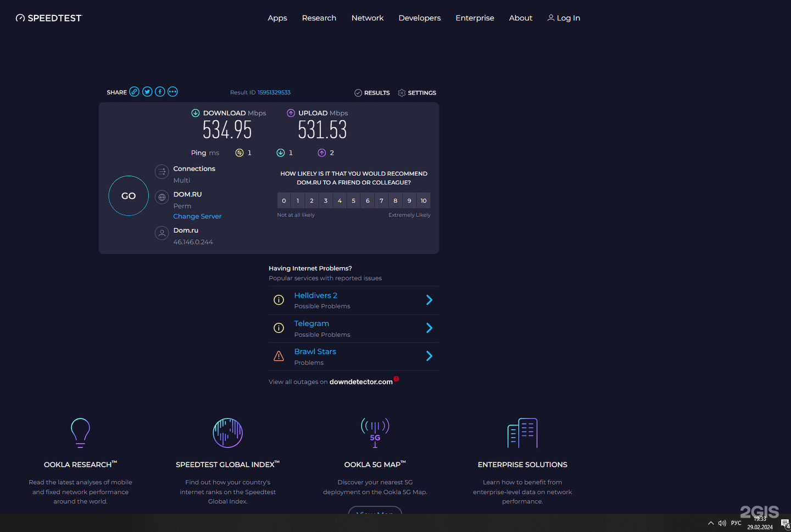Rate recommendation score 1
Image resolution: width=791 pixels, height=532 pixels.
(298, 200)
